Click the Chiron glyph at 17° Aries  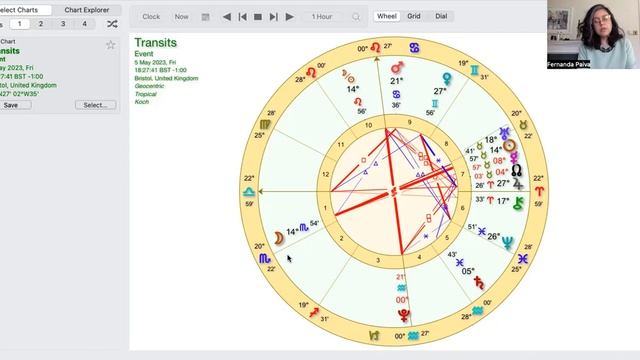518,203
